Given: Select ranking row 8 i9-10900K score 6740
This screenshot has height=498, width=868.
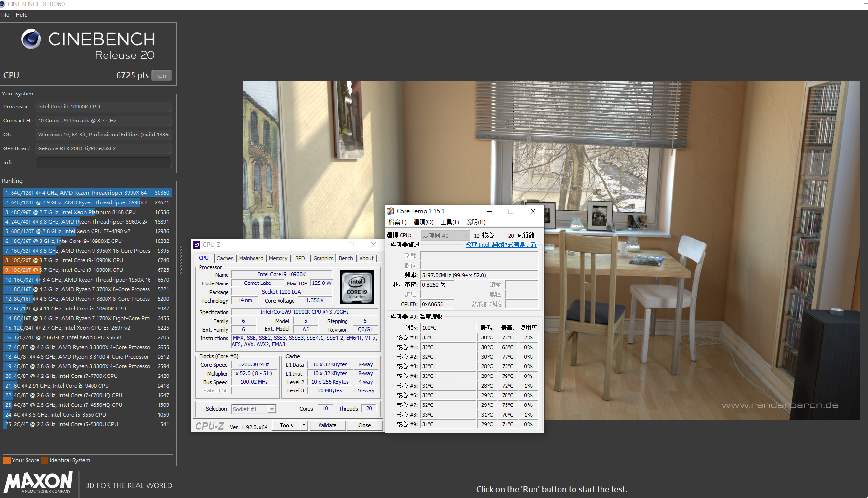Looking at the screenshot, I should click(x=88, y=260).
